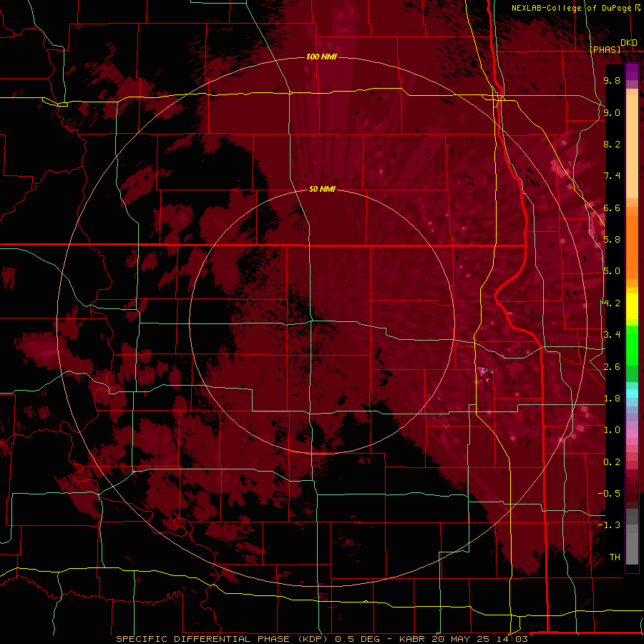Click the 4.2 value on the color scale
The image size is (644, 644).
(612, 303)
